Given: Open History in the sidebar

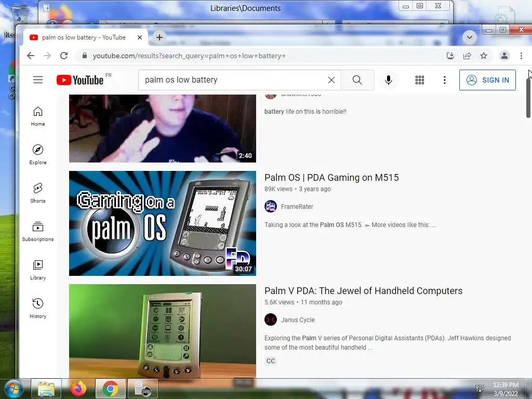Looking at the screenshot, I should click(37, 308).
